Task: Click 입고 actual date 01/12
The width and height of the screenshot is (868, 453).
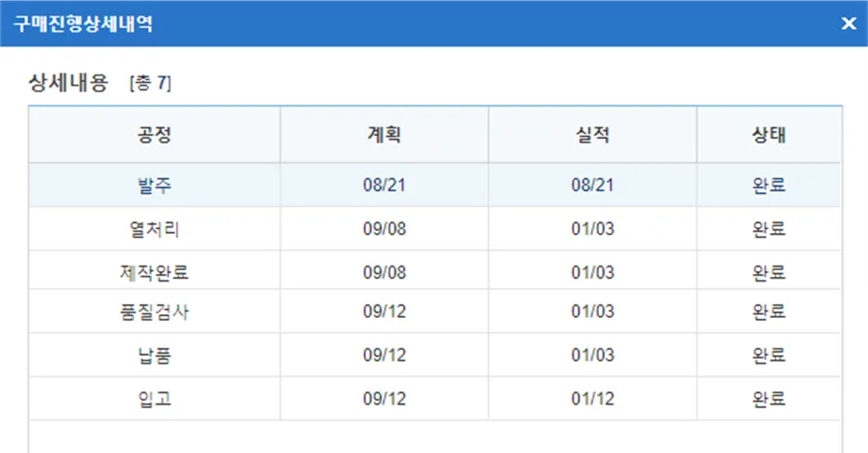Action: (592, 399)
